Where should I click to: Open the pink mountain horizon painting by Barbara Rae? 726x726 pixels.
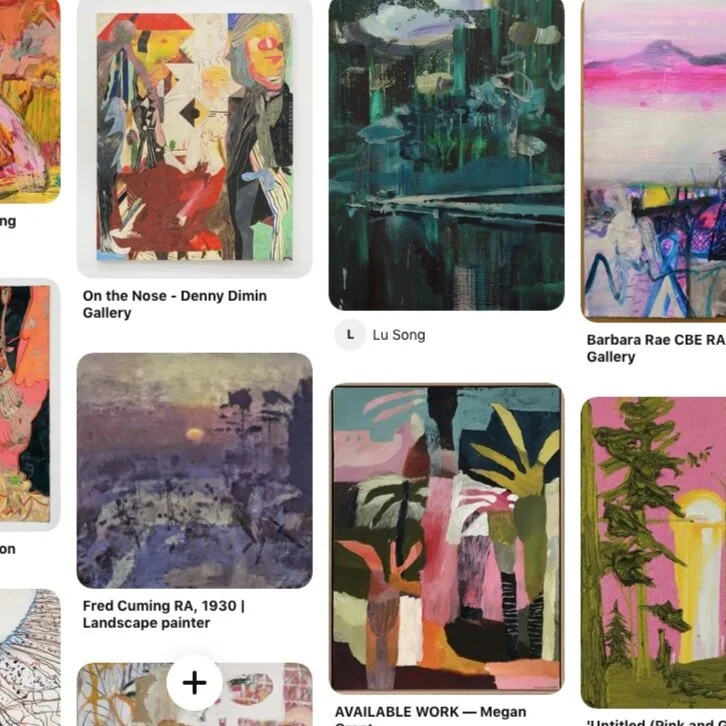[653, 160]
